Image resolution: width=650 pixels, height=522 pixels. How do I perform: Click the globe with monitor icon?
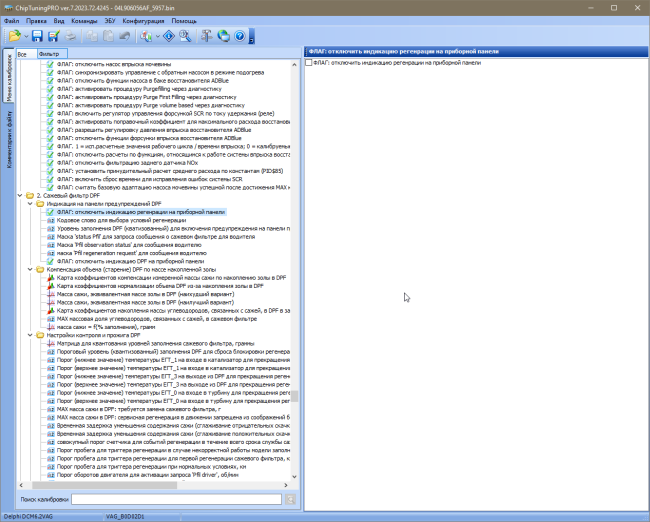tap(223, 36)
